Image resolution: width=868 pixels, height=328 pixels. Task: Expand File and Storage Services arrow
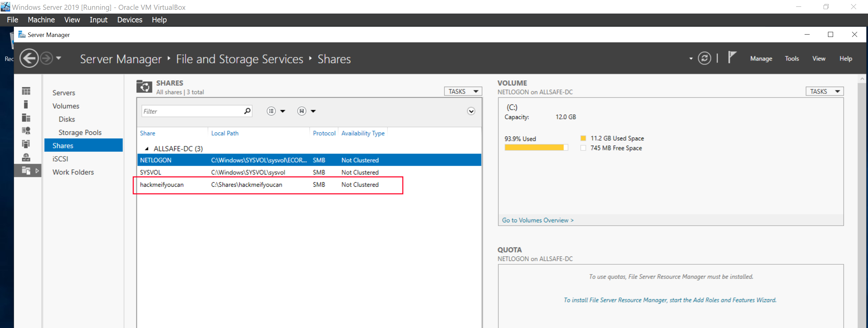click(37, 170)
